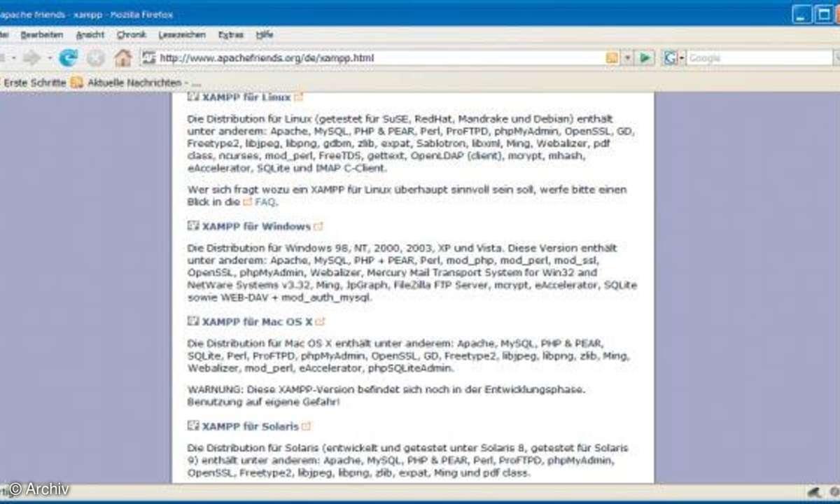840x504 pixels.
Task: Open the Forward history dropdown arrow
Action: (x=50, y=58)
